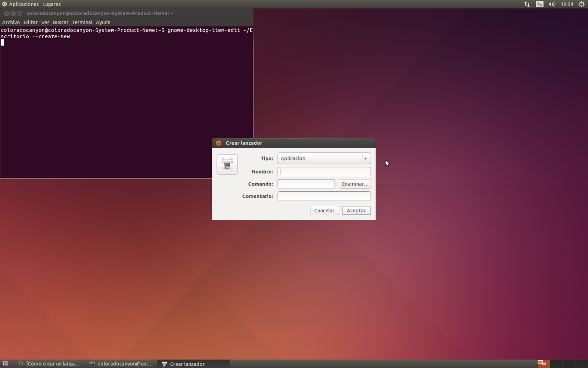The width and height of the screenshot is (588, 368).
Task: Click inside the Comentario text field
Action: point(324,196)
